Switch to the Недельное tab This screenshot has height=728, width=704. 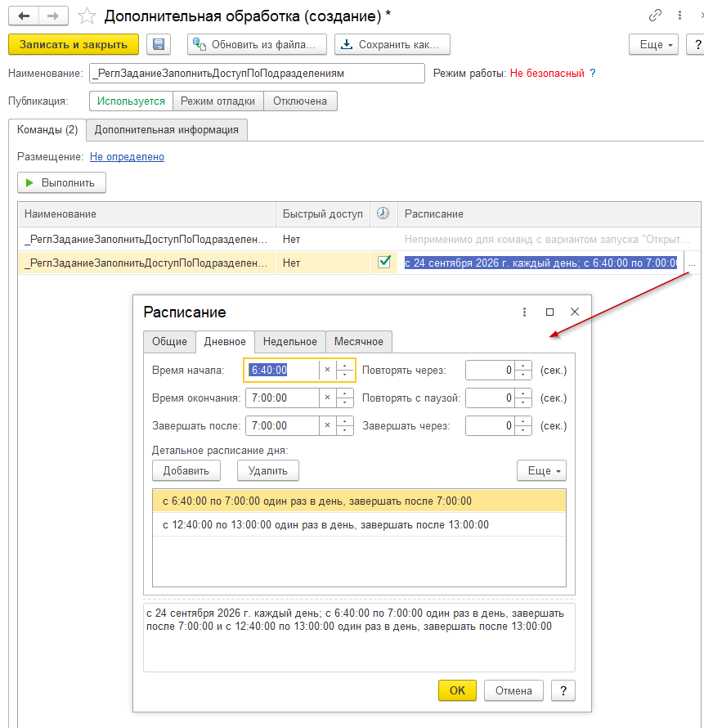(290, 342)
